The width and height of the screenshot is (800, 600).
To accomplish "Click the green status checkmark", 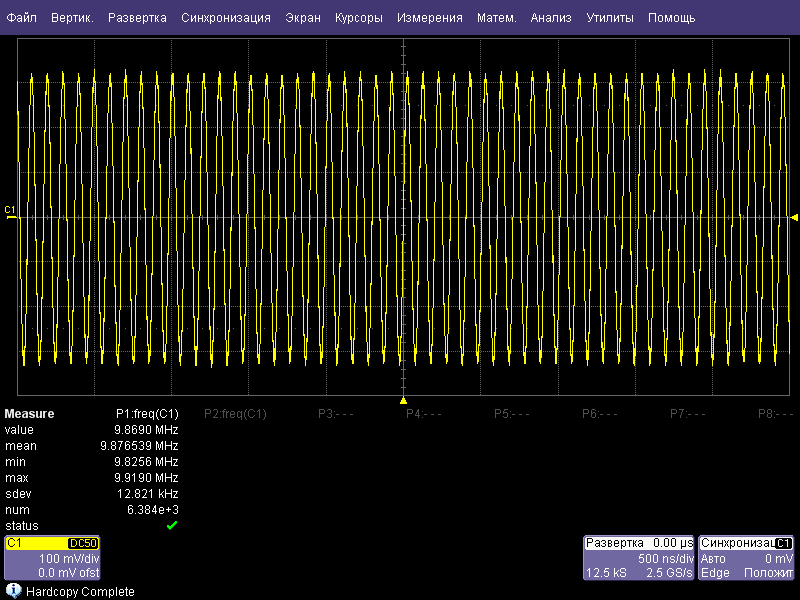I will click(x=172, y=526).
